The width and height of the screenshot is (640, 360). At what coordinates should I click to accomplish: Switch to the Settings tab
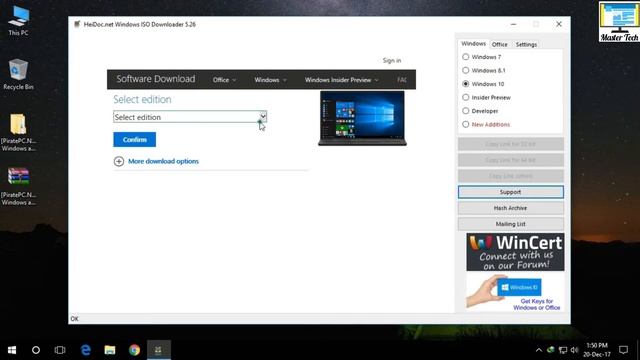click(x=526, y=44)
